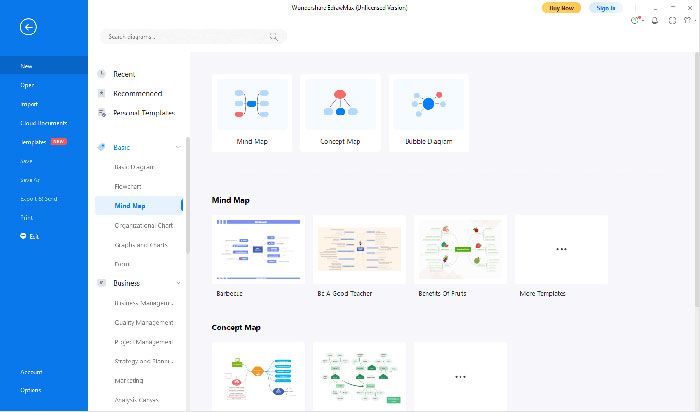The width and height of the screenshot is (700, 412).
Task: Click the Recommended star icon
Action: [x=101, y=93]
